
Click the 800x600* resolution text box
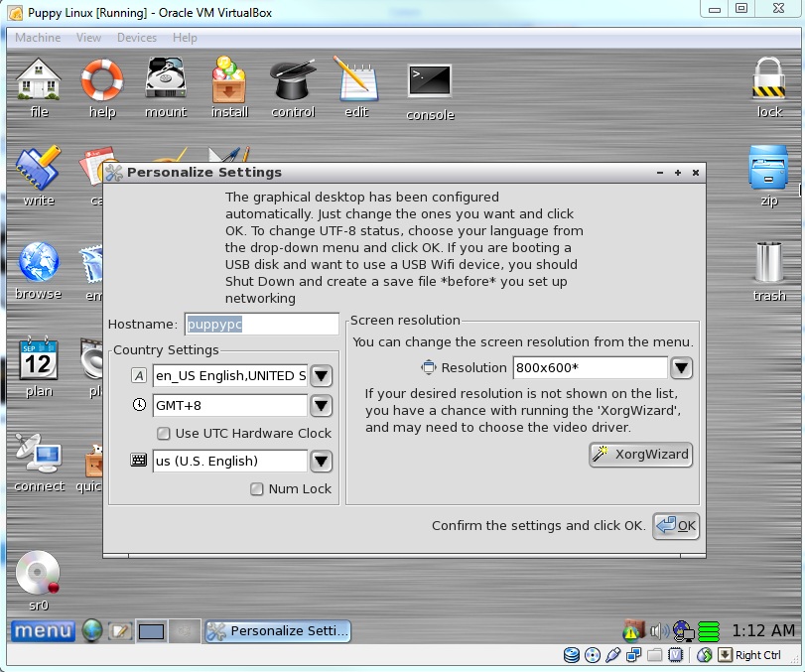click(x=591, y=367)
